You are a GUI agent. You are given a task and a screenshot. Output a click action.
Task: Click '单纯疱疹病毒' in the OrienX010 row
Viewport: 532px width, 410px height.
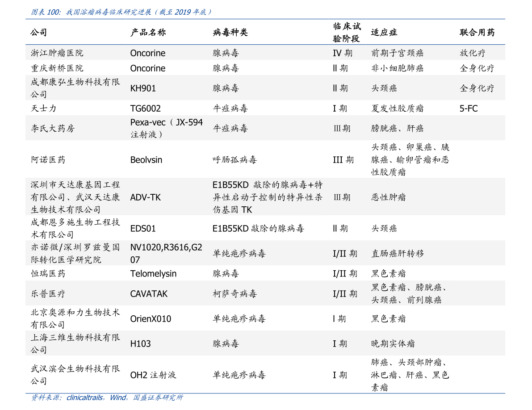tap(239, 318)
